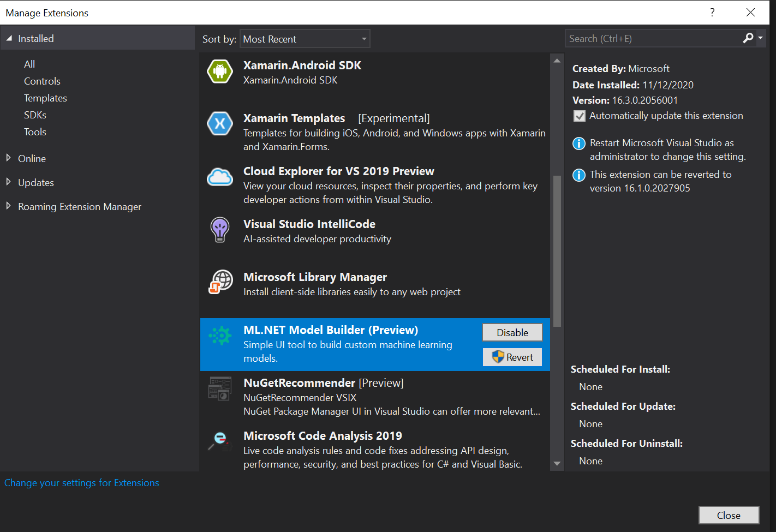The image size is (776, 532).
Task: Select the SDKs category
Action: (x=35, y=115)
